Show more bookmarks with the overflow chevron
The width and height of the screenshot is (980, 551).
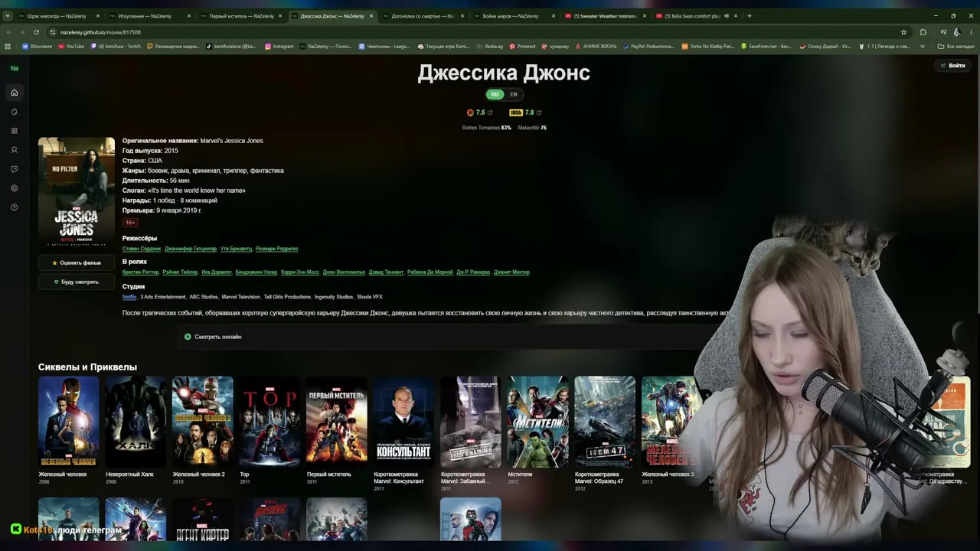pos(922,46)
